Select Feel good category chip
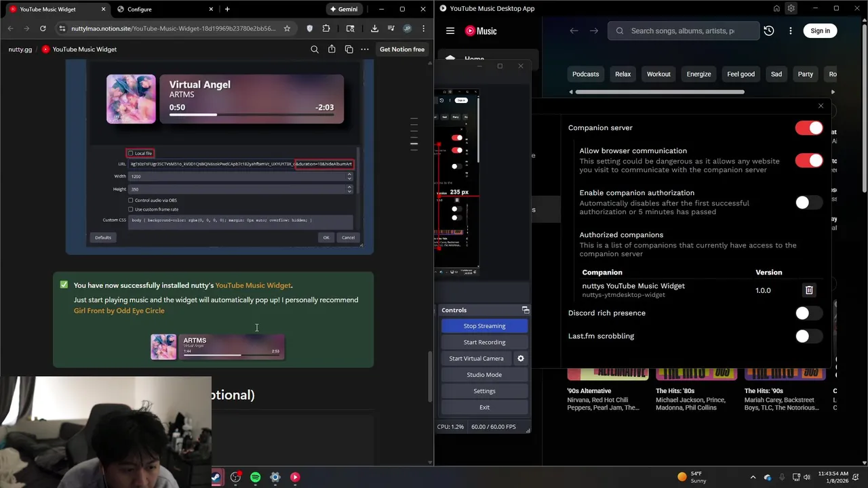Viewport: 868px width, 488px height. [x=741, y=74]
